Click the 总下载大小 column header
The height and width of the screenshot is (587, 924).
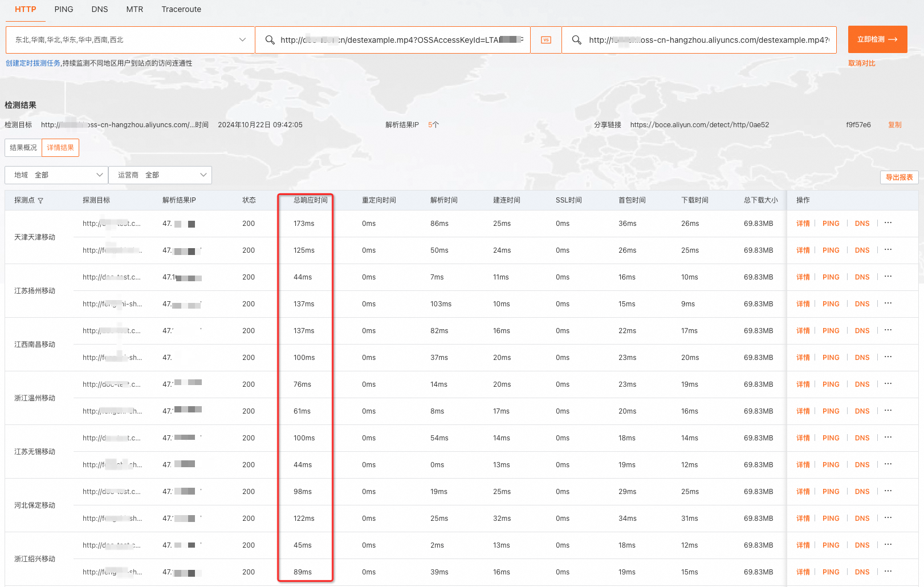pos(761,200)
